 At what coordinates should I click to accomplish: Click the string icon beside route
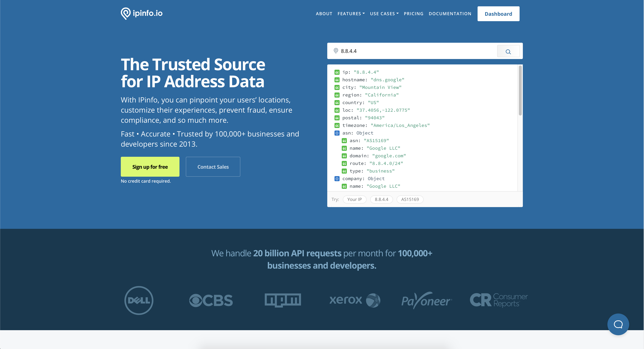344,164
